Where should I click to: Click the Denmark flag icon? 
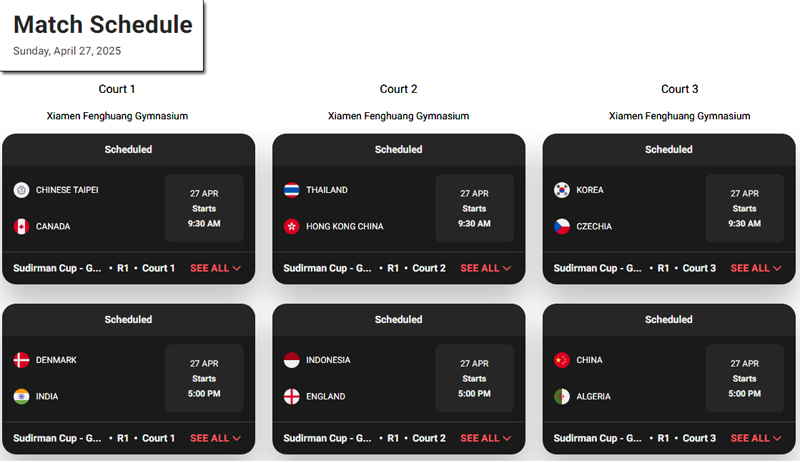pos(21,360)
